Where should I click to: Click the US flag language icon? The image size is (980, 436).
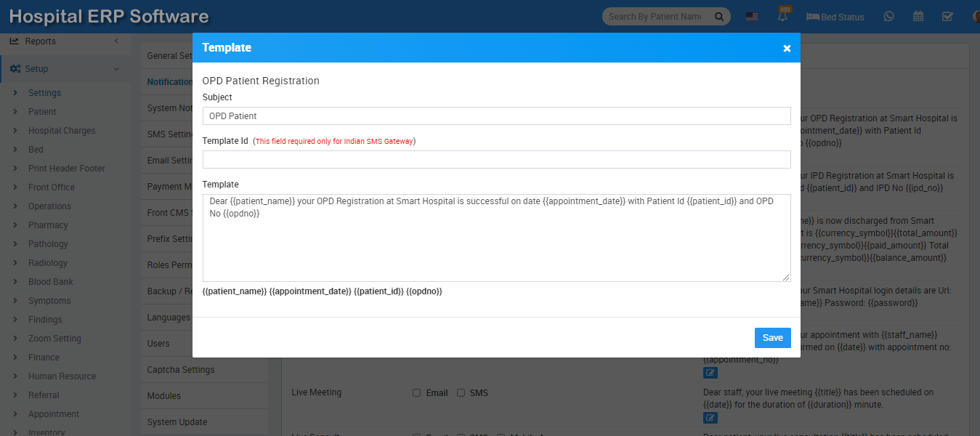pos(752,17)
